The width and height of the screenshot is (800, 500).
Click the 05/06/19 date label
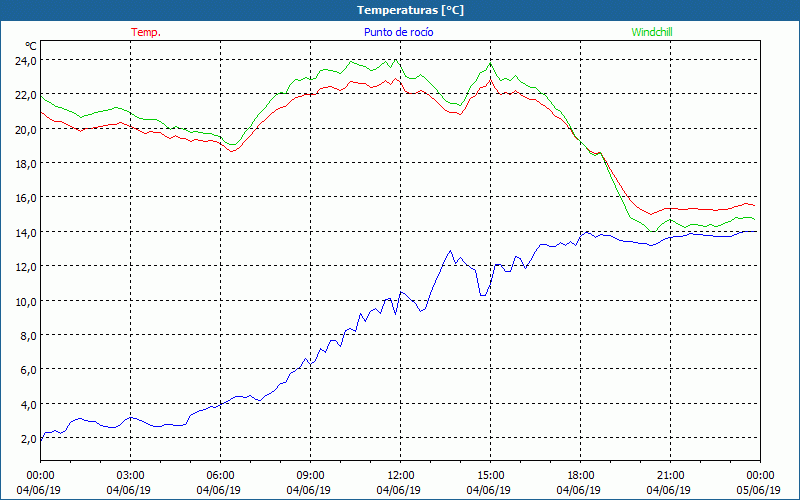tap(759, 490)
